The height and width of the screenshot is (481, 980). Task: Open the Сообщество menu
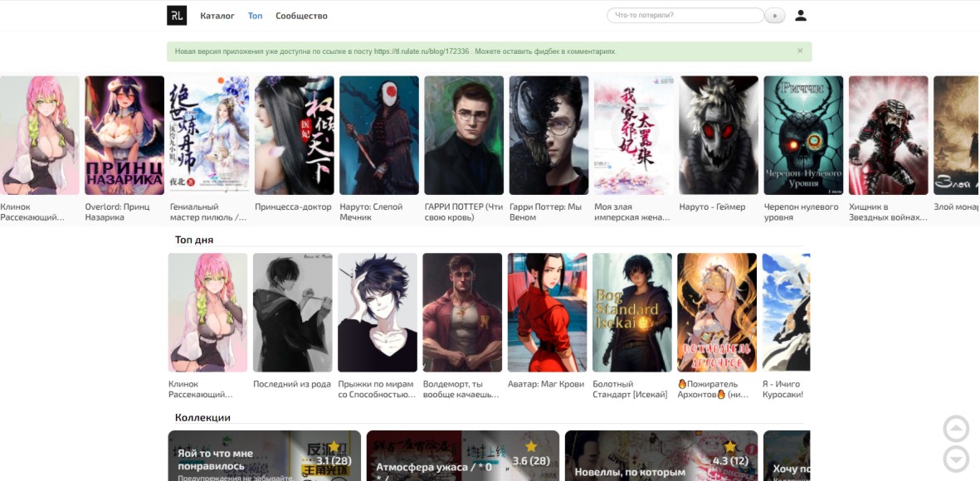(x=301, y=16)
